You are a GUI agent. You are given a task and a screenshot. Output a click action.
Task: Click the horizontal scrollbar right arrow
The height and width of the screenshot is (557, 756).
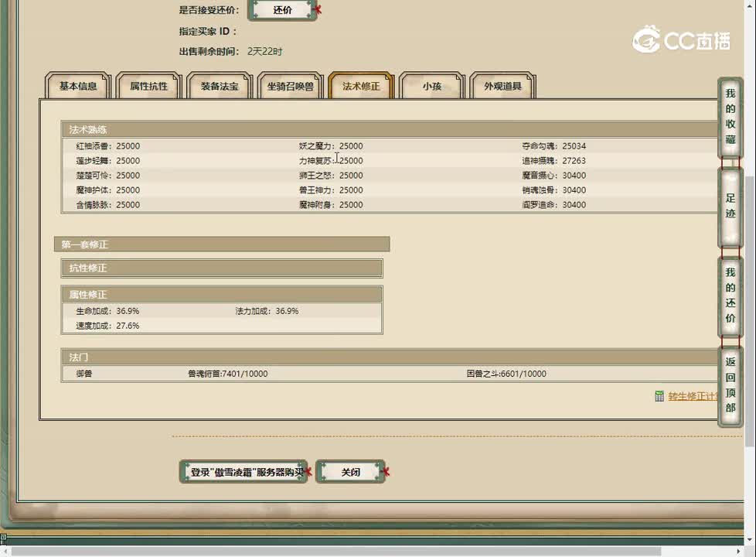[x=738, y=551]
